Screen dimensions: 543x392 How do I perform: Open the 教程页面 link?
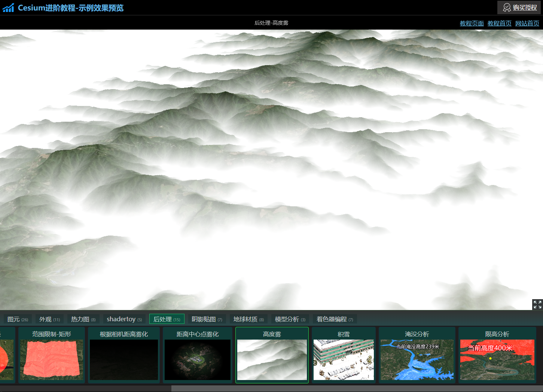point(472,23)
